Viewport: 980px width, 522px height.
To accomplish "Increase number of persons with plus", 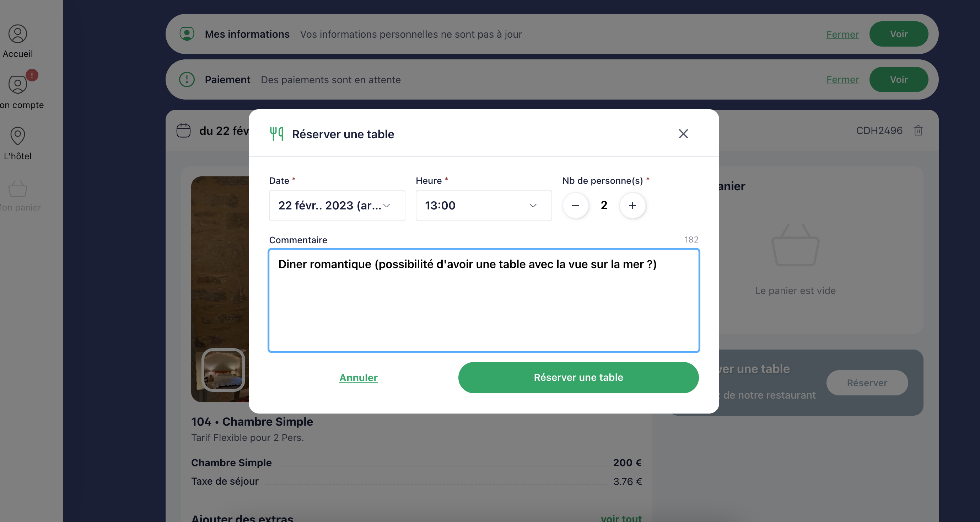I will tap(632, 206).
